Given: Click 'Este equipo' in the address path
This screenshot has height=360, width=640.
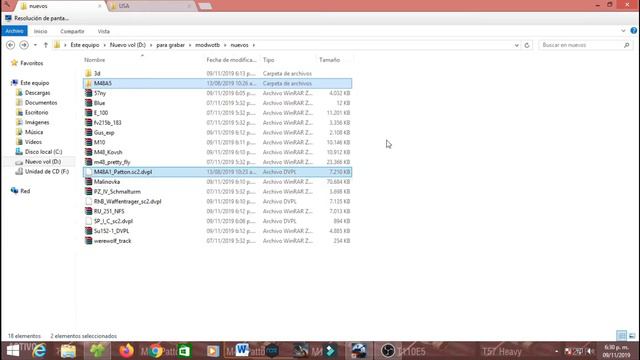Looking at the screenshot, I should (x=85, y=45).
